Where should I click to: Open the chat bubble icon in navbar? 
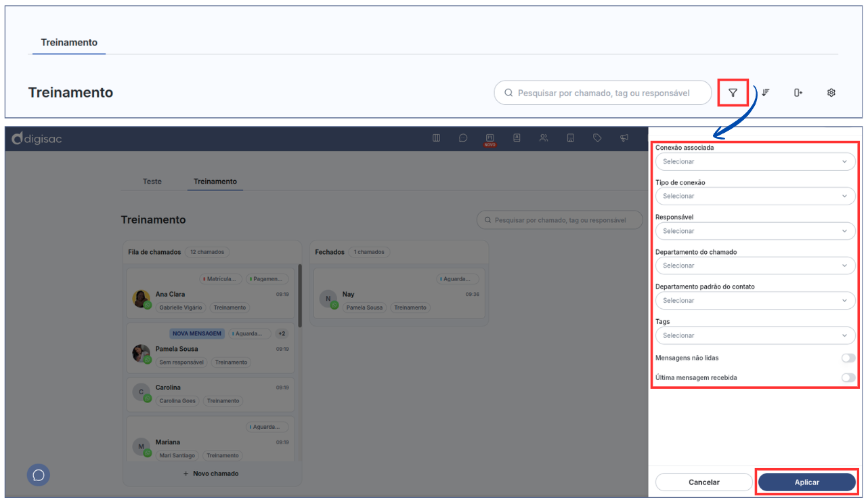click(x=463, y=138)
